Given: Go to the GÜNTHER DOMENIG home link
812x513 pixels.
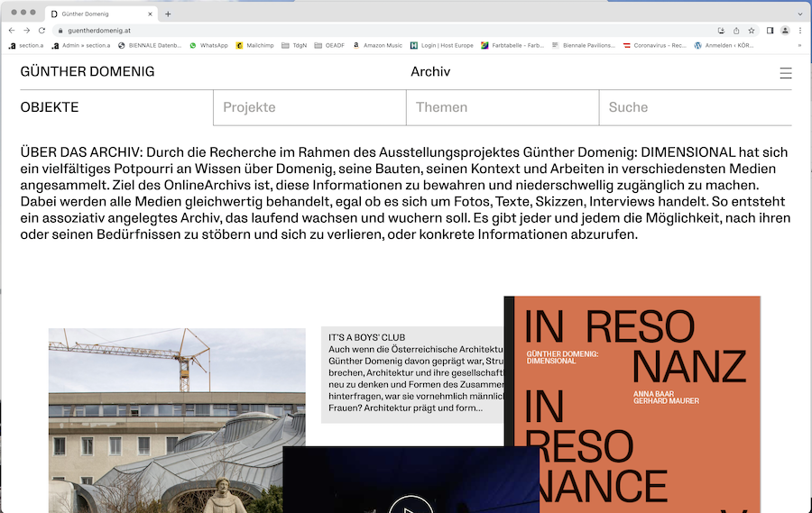Looking at the screenshot, I should [x=88, y=71].
